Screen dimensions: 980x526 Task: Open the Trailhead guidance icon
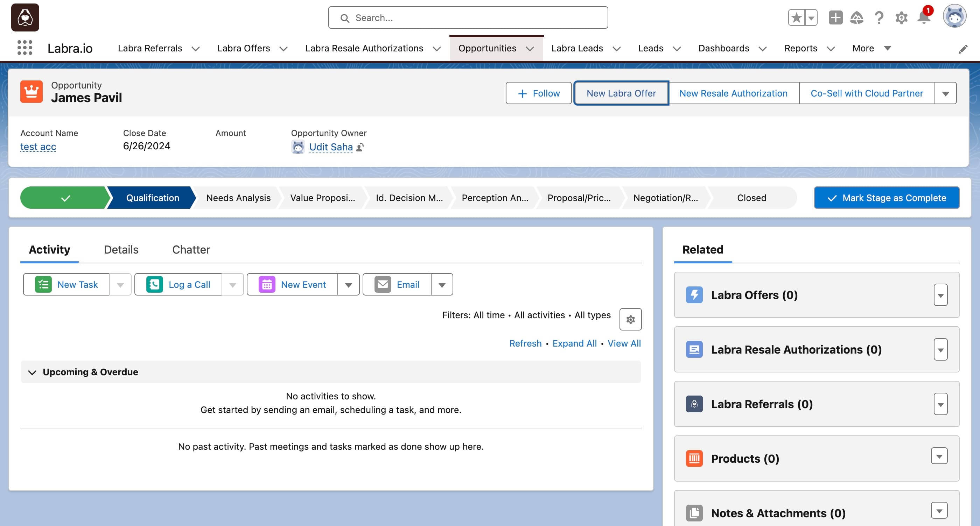tap(857, 17)
